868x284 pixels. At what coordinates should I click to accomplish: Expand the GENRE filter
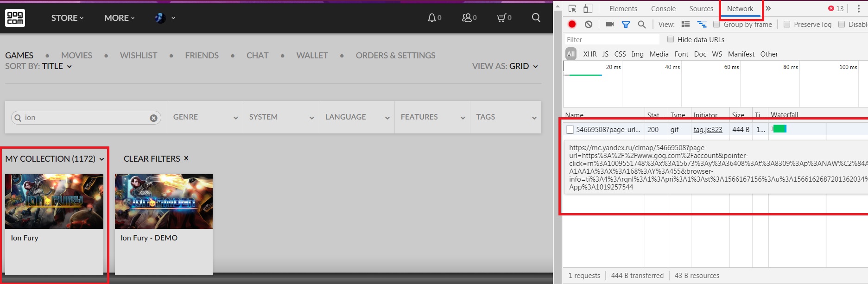coord(205,117)
